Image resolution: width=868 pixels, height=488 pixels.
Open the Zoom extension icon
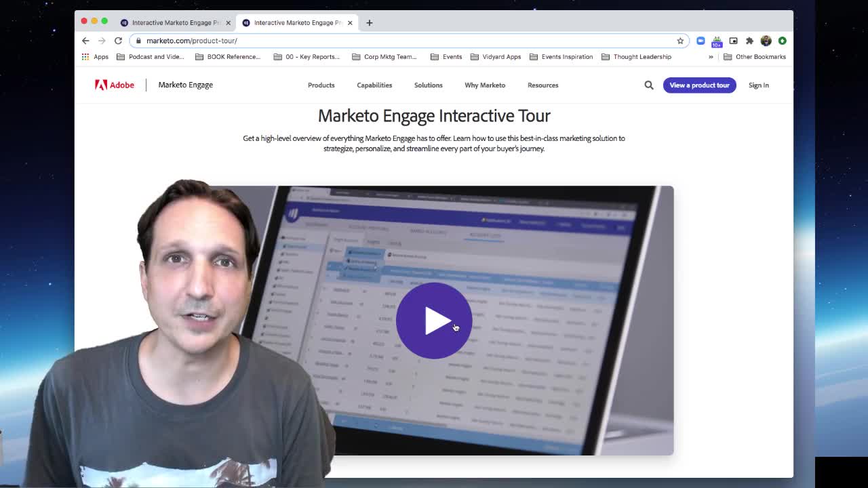701,41
